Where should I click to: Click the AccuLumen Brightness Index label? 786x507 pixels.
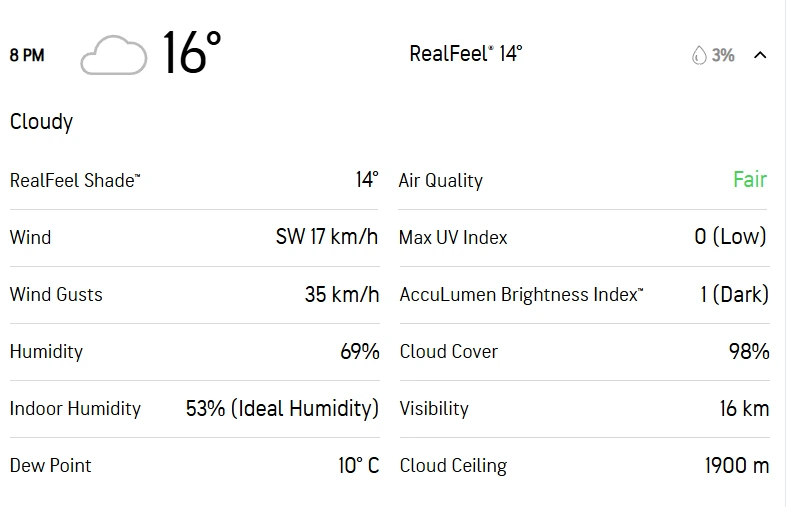[x=521, y=294]
